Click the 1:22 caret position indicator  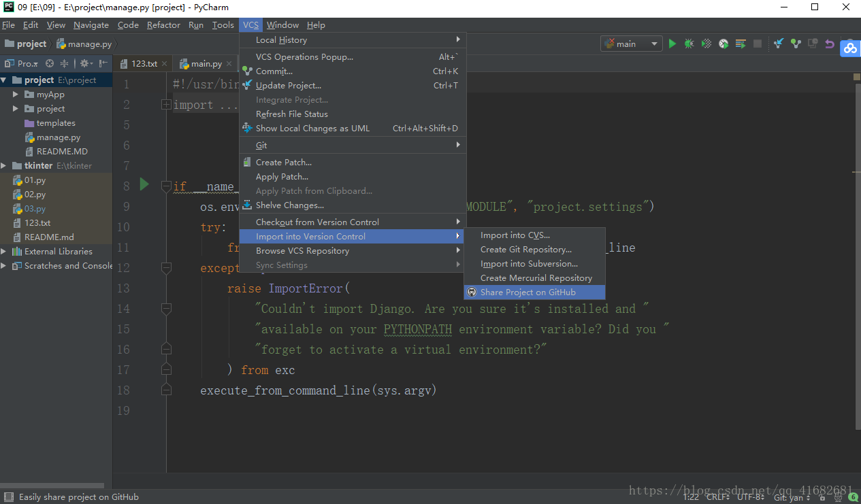click(691, 497)
